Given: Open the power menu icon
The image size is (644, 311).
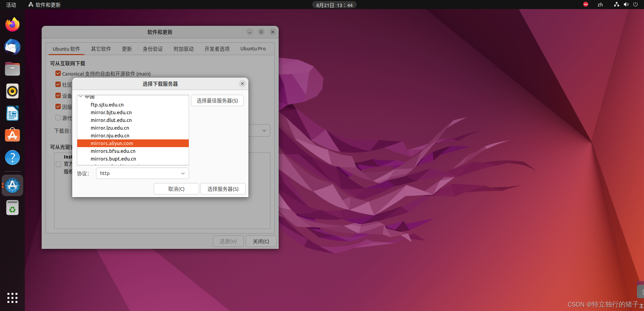Looking at the screenshot, I should pyautogui.click(x=635, y=5).
